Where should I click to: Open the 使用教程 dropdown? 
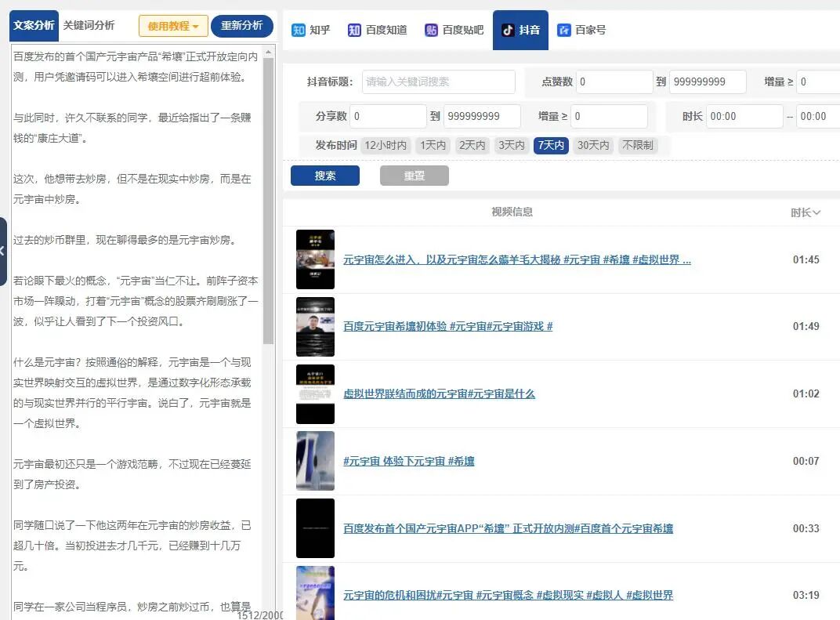173,26
